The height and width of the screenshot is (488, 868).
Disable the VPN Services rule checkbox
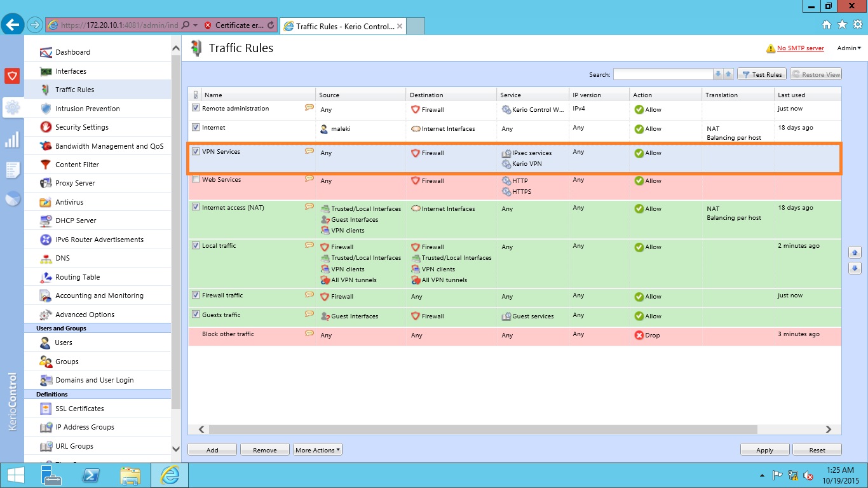point(196,151)
